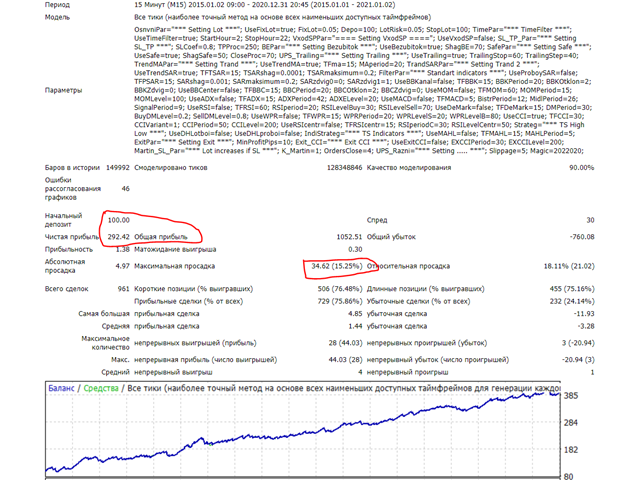Select short positions value 506 (76.48%)

340,289
